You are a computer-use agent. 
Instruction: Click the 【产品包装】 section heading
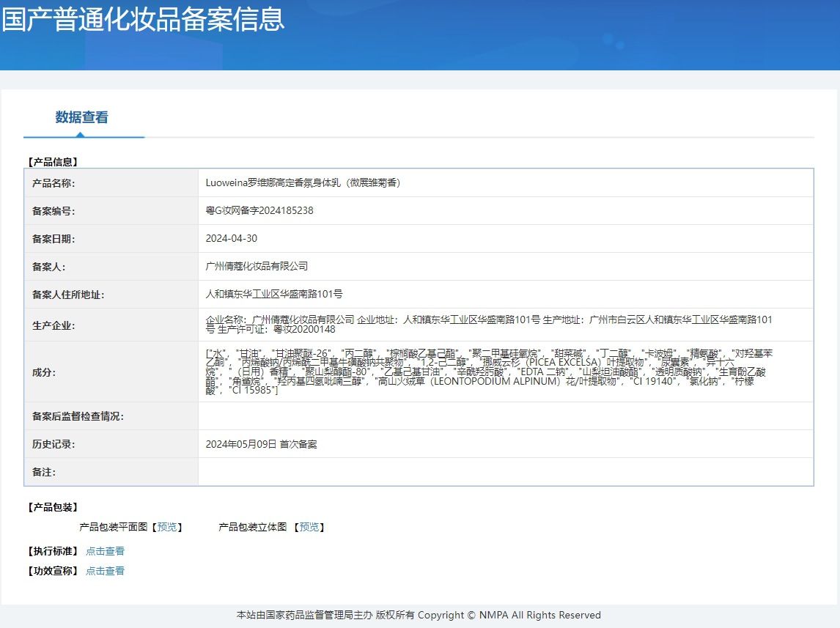(x=53, y=507)
